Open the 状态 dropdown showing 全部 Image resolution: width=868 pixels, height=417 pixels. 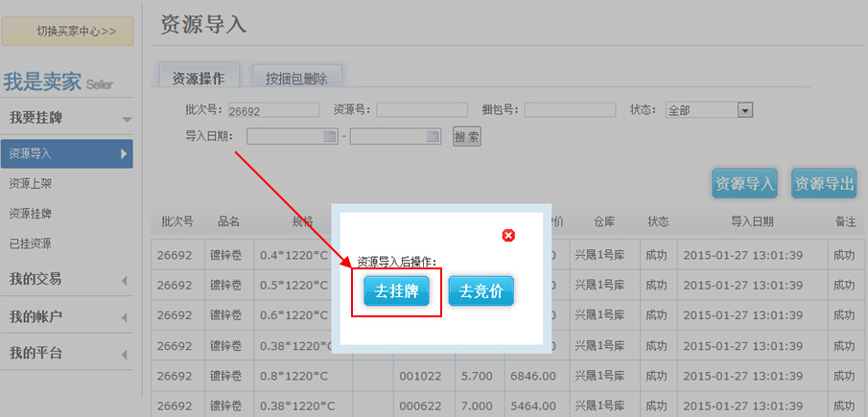pyautogui.click(x=744, y=110)
